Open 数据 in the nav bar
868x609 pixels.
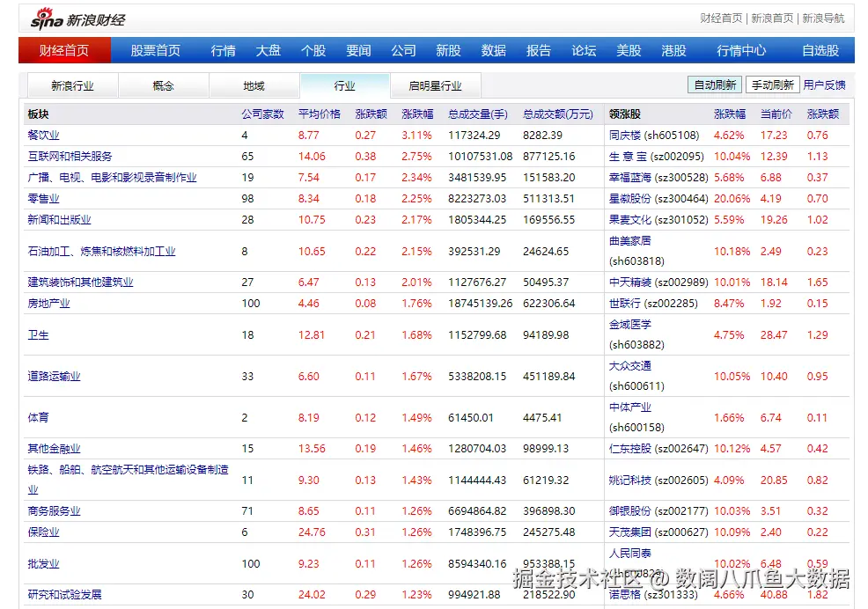click(494, 50)
